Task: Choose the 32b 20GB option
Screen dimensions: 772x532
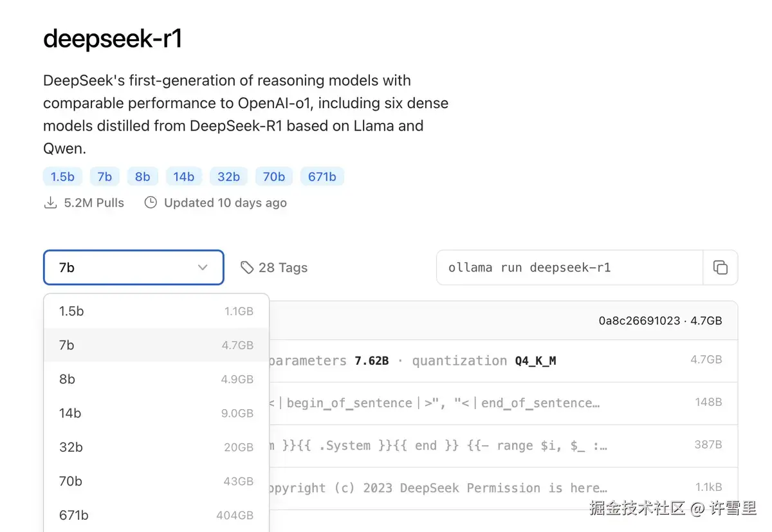Action: pyautogui.click(x=156, y=448)
